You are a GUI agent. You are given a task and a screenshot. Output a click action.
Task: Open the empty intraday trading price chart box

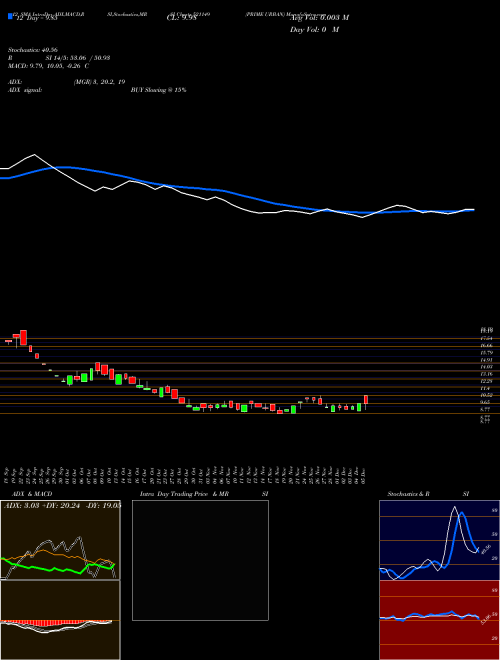[200, 560]
